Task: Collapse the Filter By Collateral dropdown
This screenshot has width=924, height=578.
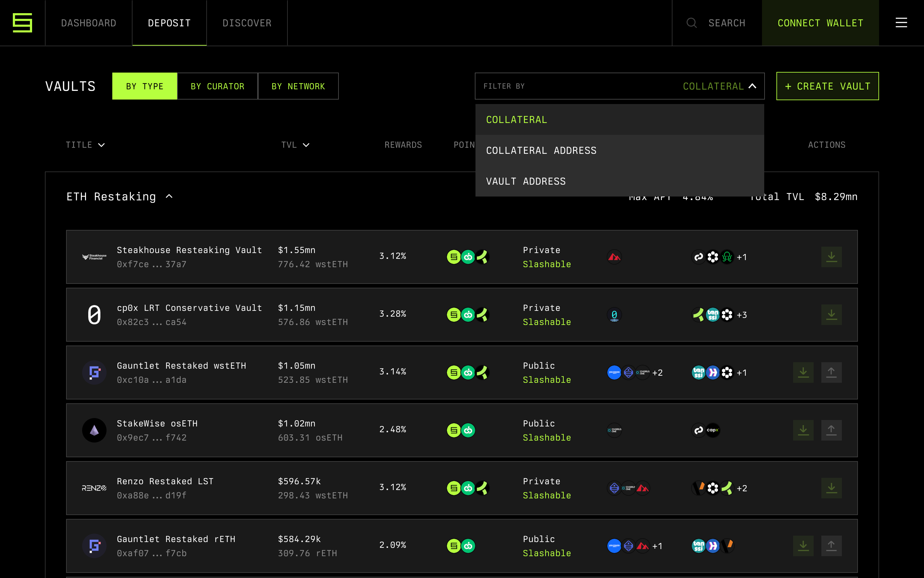Action: pos(752,86)
